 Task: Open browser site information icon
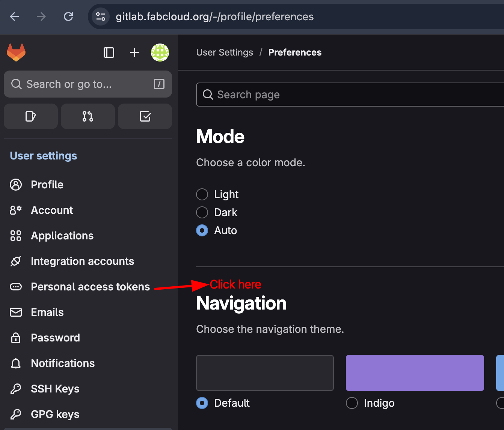pyautogui.click(x=101, y=17)
